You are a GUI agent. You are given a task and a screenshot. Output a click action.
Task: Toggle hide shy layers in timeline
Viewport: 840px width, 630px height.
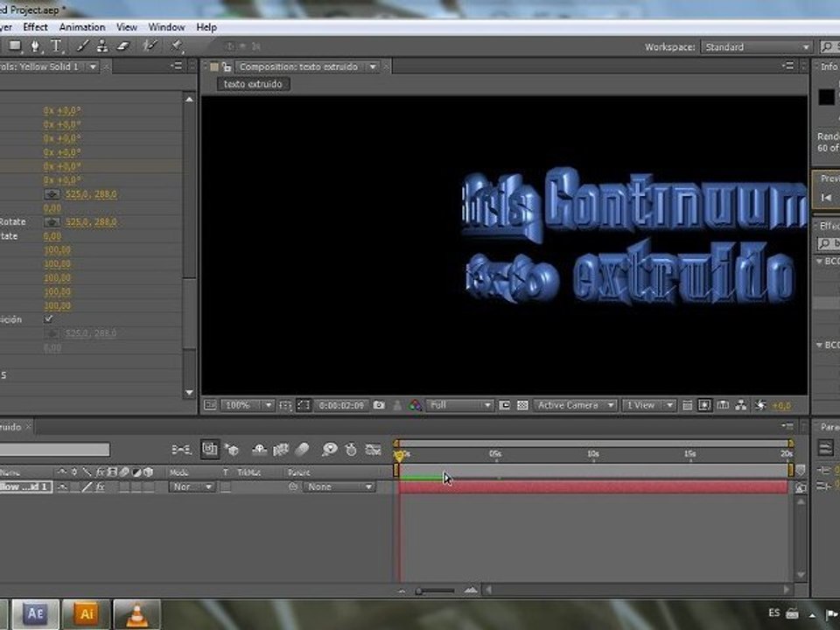pos(259,450)
